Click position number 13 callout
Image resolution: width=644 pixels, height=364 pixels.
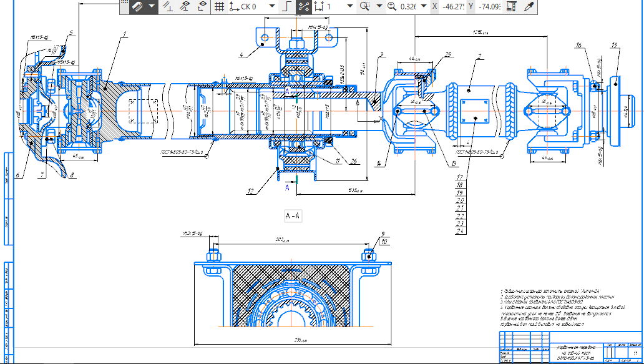coord(454,164)
